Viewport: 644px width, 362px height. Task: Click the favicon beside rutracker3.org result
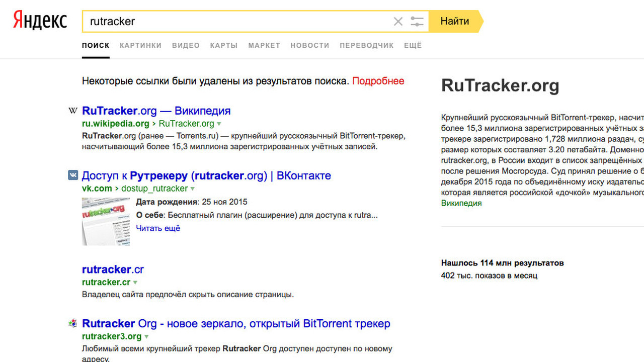click(72, 323)
